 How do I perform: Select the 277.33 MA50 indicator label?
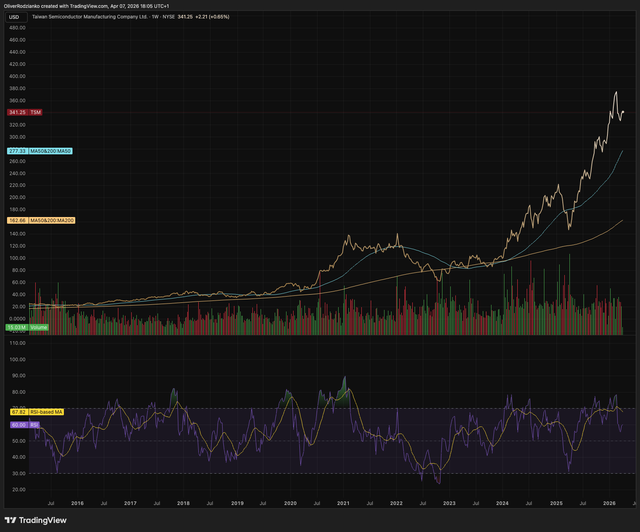40,151
